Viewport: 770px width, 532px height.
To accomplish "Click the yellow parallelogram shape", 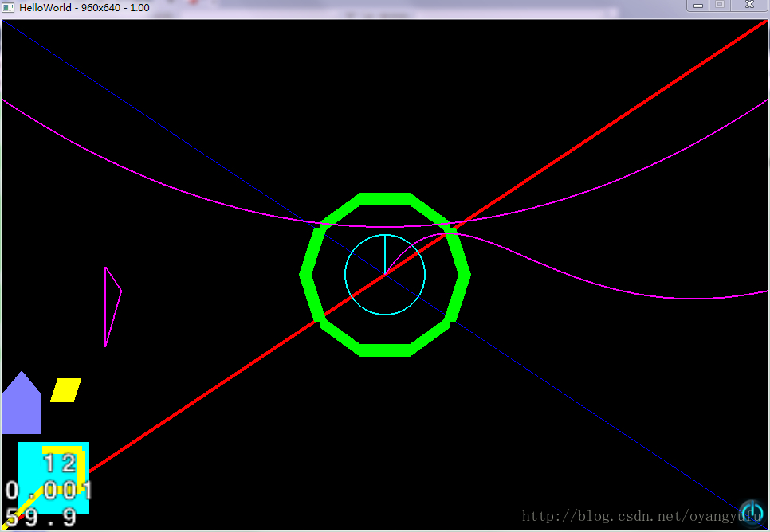I will [66, 390].
